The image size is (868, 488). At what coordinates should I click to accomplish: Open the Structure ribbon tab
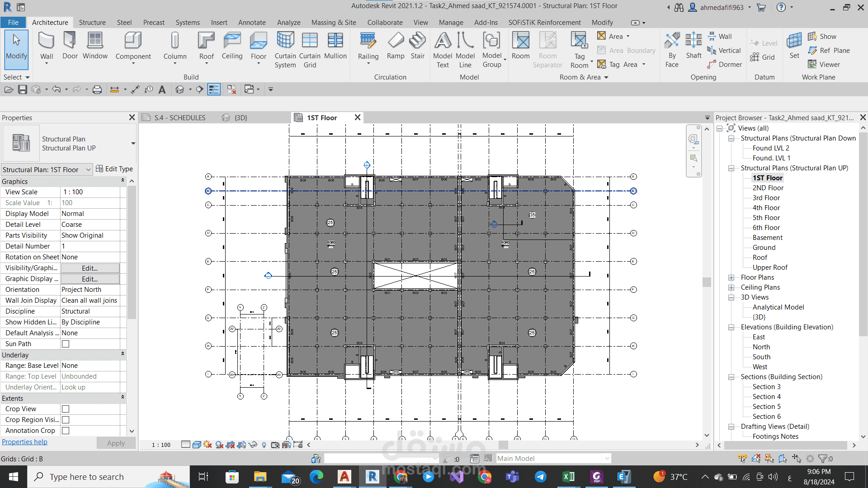(92, 22)
